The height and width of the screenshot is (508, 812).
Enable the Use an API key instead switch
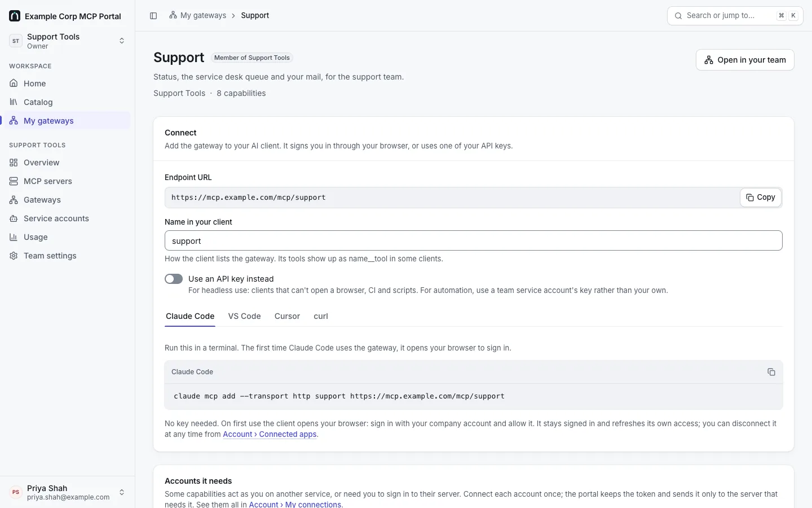pos(174,279)
